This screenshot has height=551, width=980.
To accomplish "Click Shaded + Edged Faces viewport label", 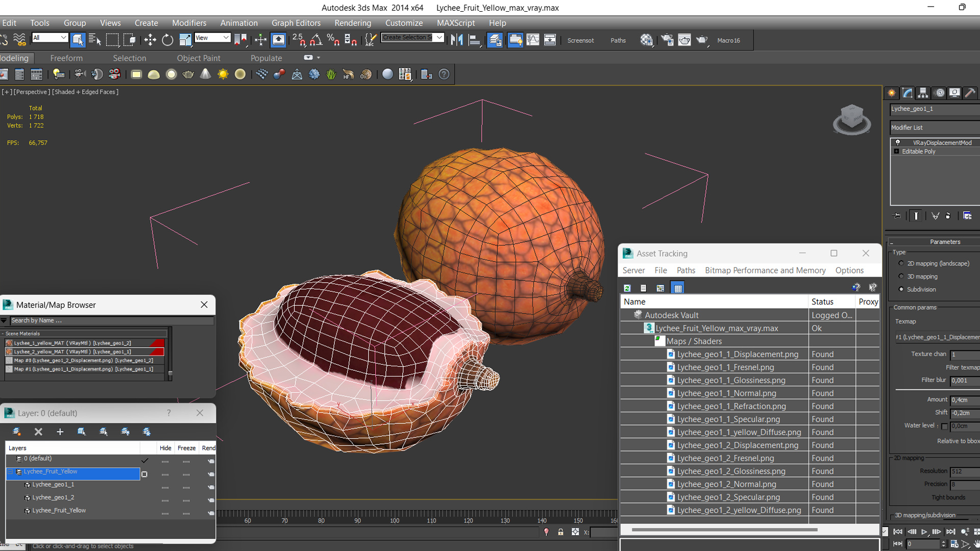I will pos(85,92).
